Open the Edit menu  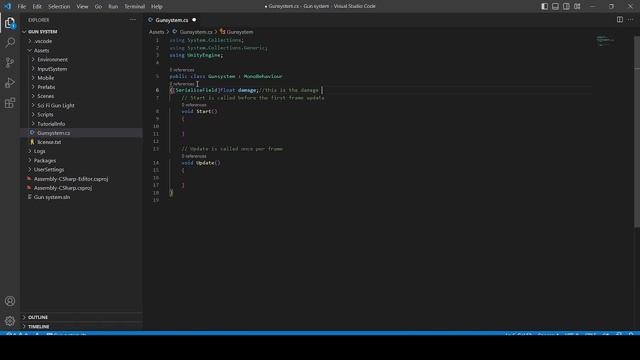point(37,7)
